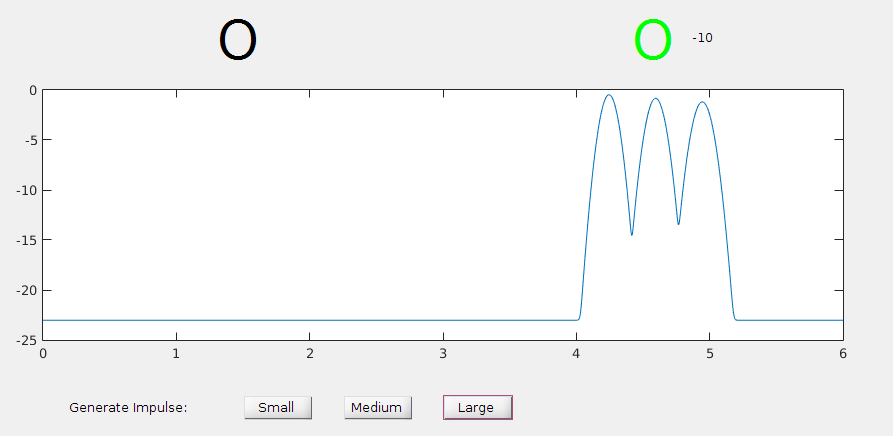
Task: Click the x-axis tick label 0
Action: [x=42, y=353]
